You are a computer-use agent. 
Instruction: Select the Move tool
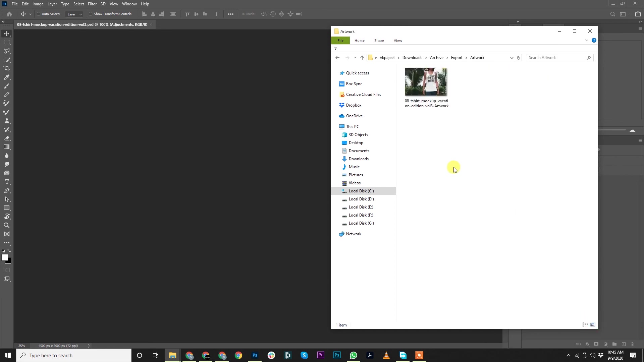pos(7,34)
